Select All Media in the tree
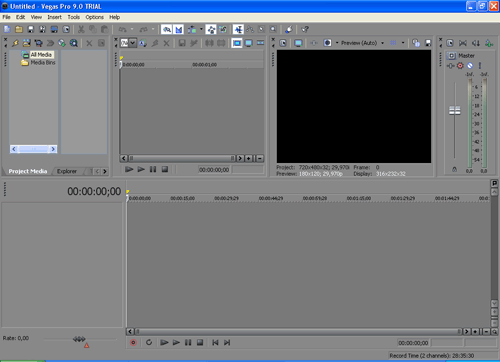 pyautogui.click(x=41, y=55)
